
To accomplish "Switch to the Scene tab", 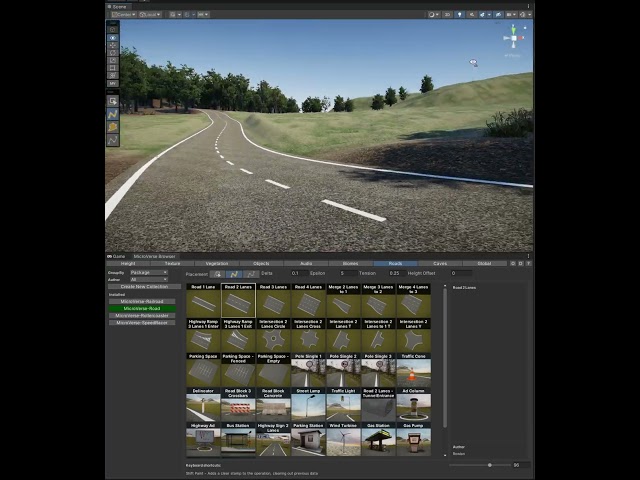I will 117,7.
